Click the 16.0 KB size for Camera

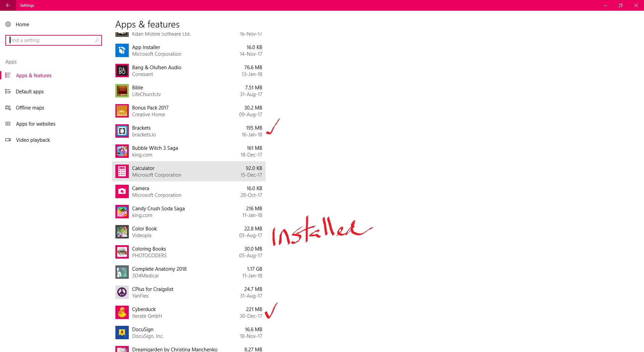pos(254,188)
